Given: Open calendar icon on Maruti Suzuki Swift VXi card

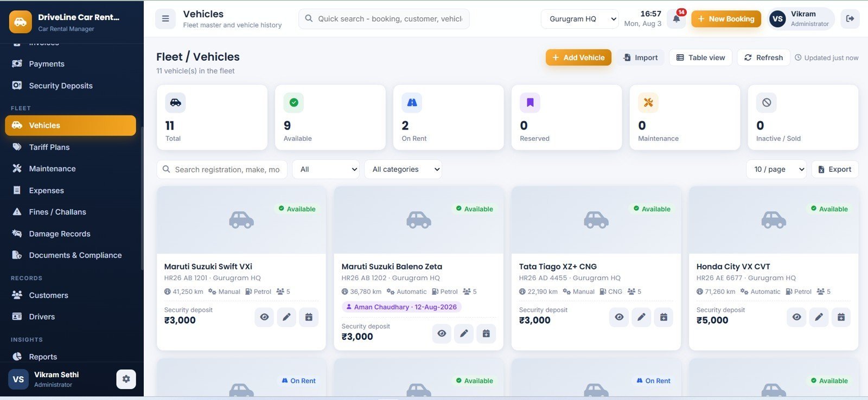Looking at the screenshot, I should click(x=309, y=317).
